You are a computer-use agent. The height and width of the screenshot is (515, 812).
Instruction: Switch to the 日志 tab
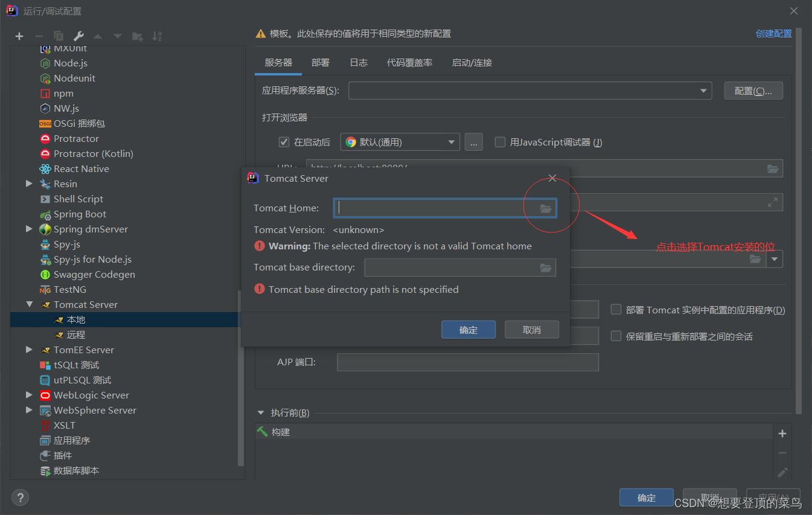359,62
